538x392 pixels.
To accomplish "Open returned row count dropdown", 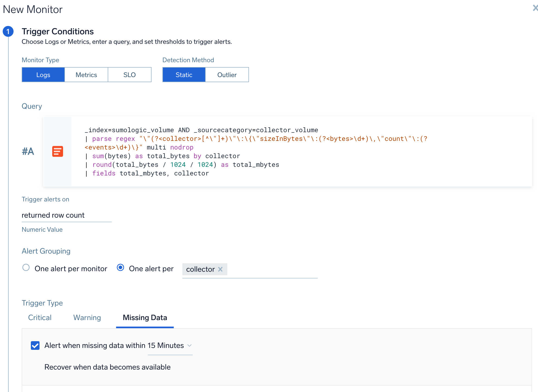I will click(66, 215).
